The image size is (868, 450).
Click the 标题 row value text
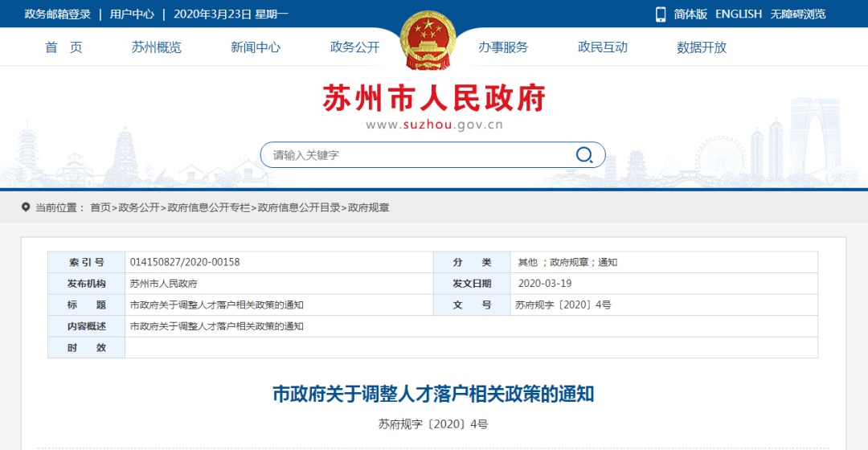(216, 305)
